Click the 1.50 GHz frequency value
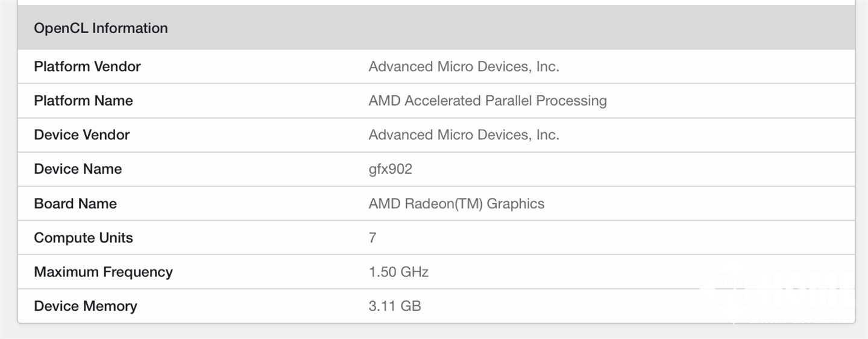This screenshot has height=339, width=868. (x=398, y=272)
